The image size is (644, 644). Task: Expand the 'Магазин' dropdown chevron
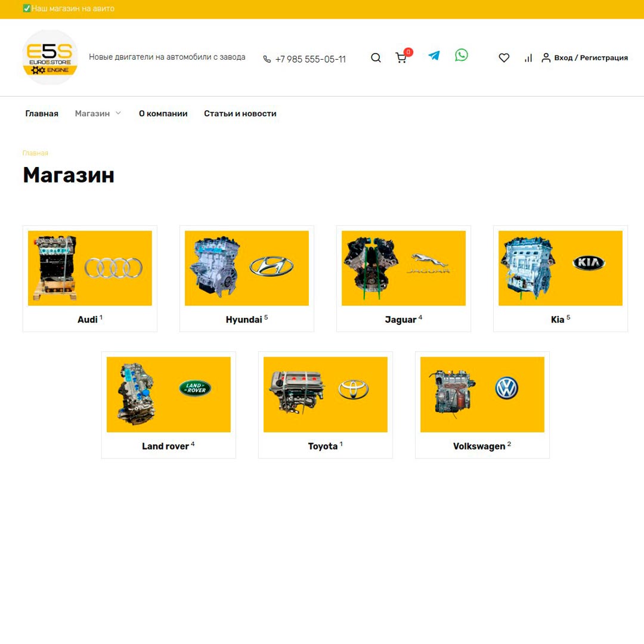pos(118,113)
